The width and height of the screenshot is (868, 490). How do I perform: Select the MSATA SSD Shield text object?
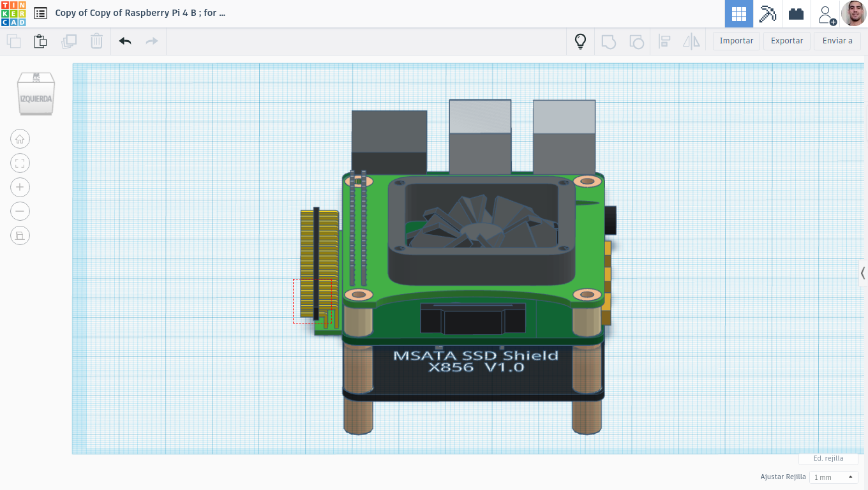point(475,361)
